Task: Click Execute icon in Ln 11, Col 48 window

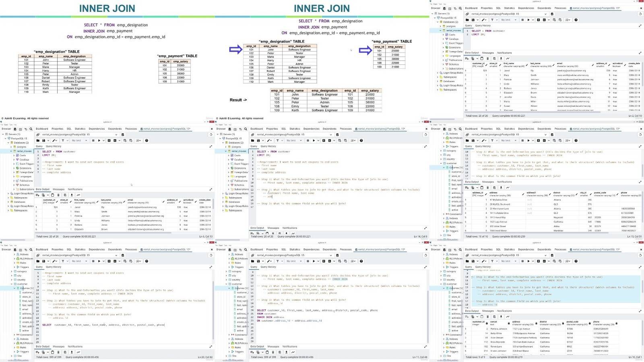Action: (314, 261)
